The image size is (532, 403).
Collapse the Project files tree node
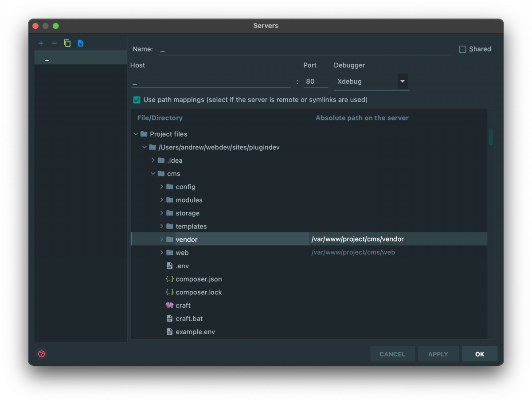click(136, 134)
